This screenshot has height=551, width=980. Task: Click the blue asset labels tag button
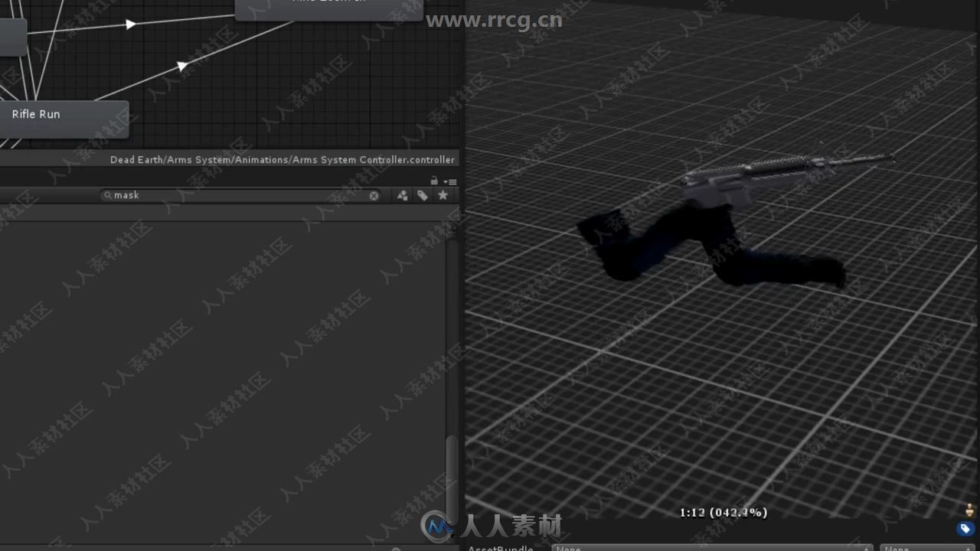[965, 529]
